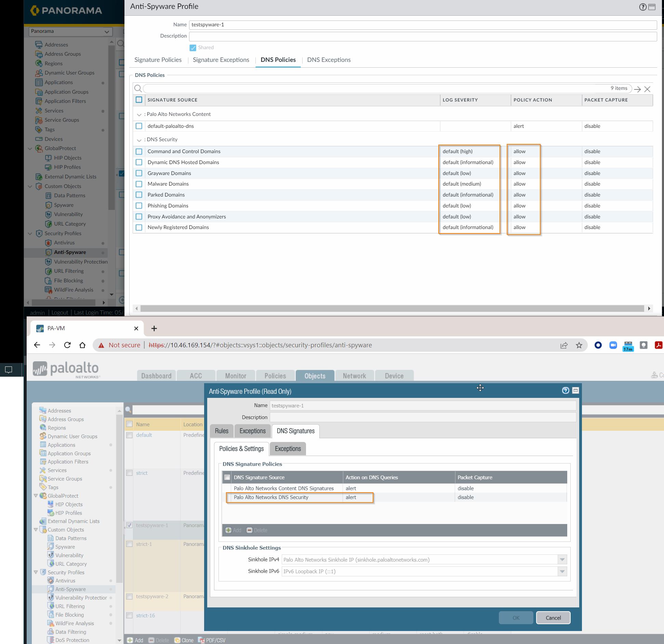This screenshot has width=664, height=644.
Task: Open a new browser tab with plus icon
Action: point(154,328)
